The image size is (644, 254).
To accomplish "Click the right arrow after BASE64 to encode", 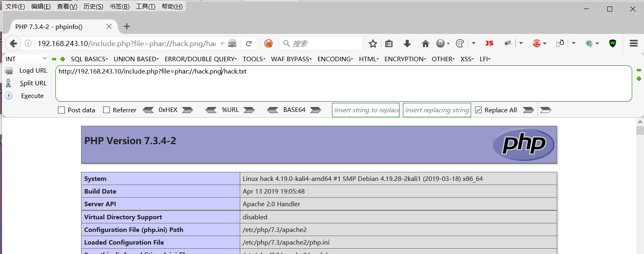I will pyautogui.click(x=316, y=110).
